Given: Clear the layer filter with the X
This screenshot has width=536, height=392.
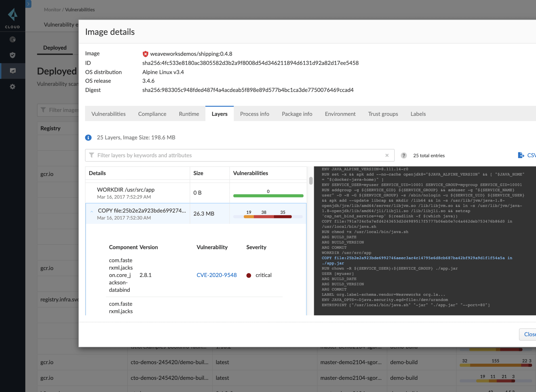Looking at the screenshot, I should click(x=387, y=155).
